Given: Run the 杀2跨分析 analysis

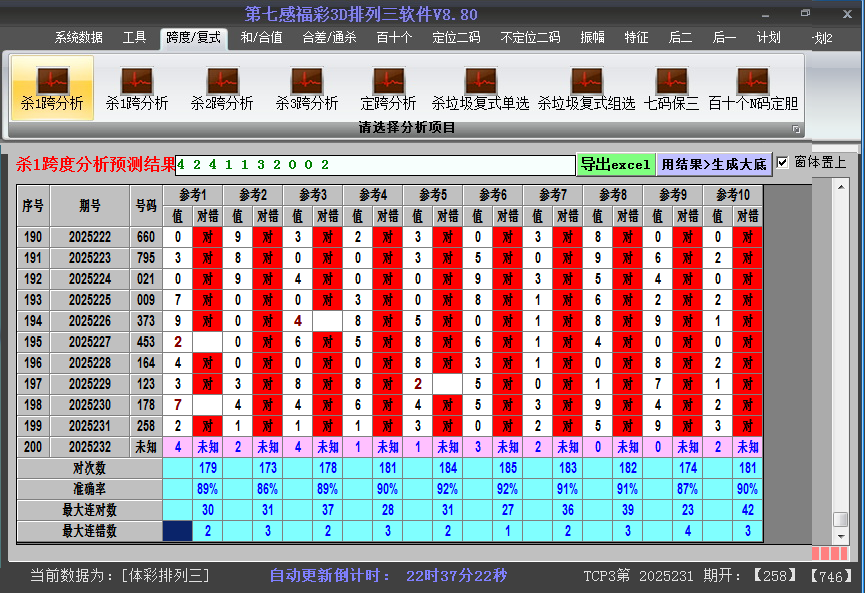Looking at the screenshot, I should coord(222,88).
